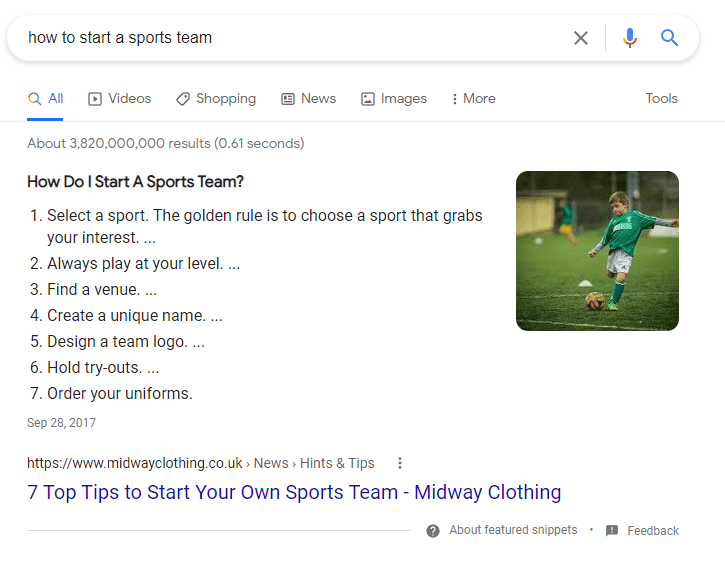Click the 'Design a team logo' step
Image resolution: width=725 pixels, height=563 pixels.
pos(126,342)
